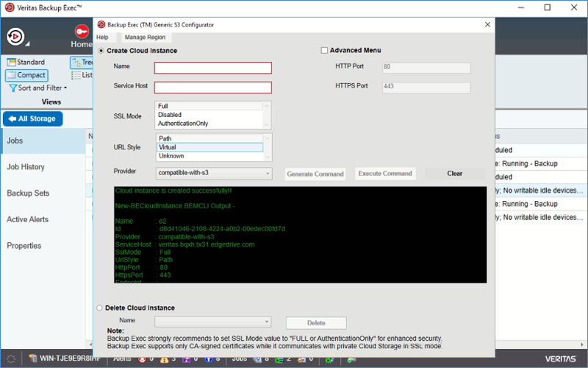Viewport: 588px width, 368px height.
Task: Select AuthenticationOnly in SSL Mode list
Action: pyautogui.click(x=209, y=123)
